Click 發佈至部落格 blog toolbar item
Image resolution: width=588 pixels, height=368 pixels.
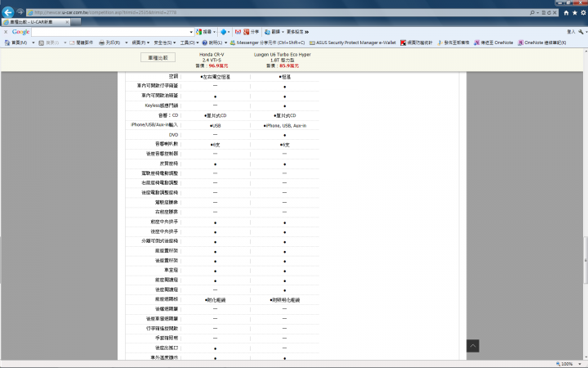pyautogui.click(x=453, y=43)
